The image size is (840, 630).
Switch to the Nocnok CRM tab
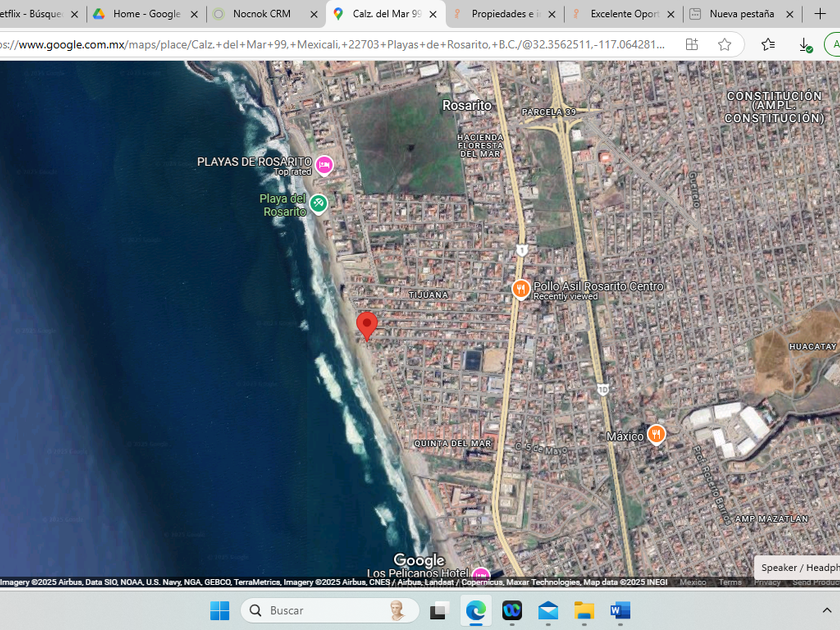coord(261,14)
